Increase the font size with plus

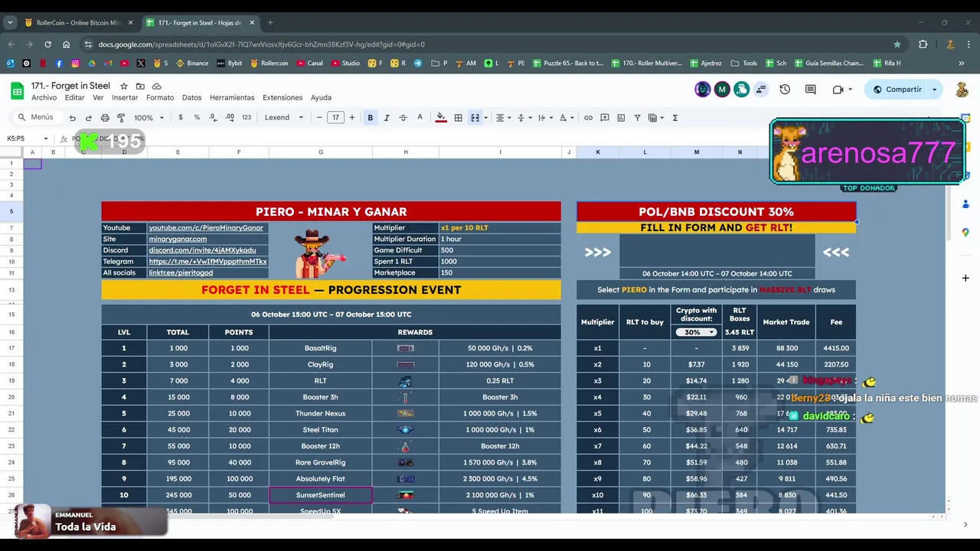point(352,118)
